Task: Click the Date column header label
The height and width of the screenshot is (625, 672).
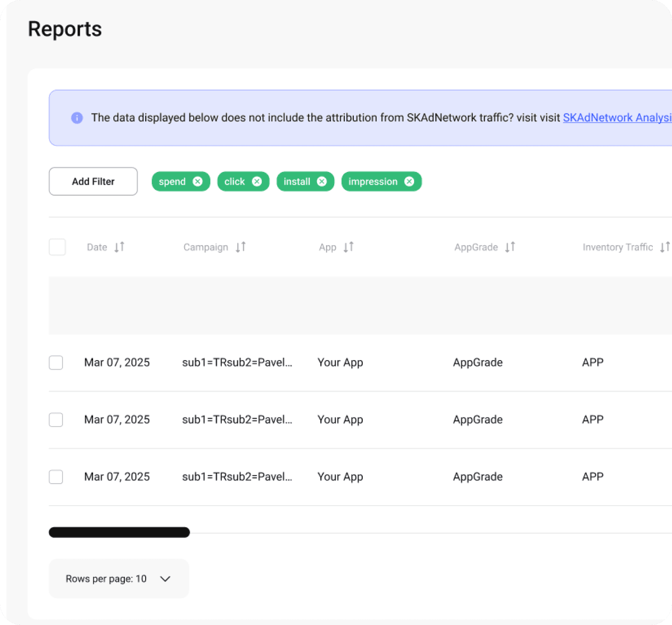Action: (x=97, y=247)
